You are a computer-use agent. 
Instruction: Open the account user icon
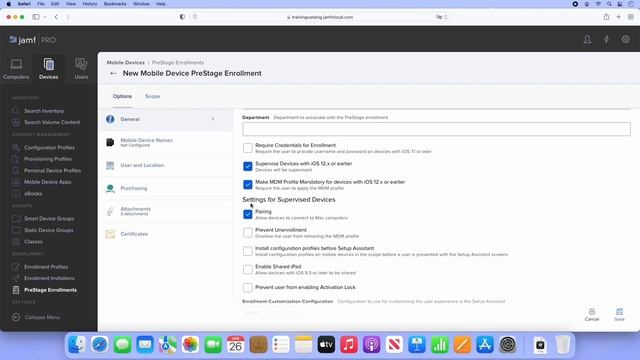[x=587, y=40]
